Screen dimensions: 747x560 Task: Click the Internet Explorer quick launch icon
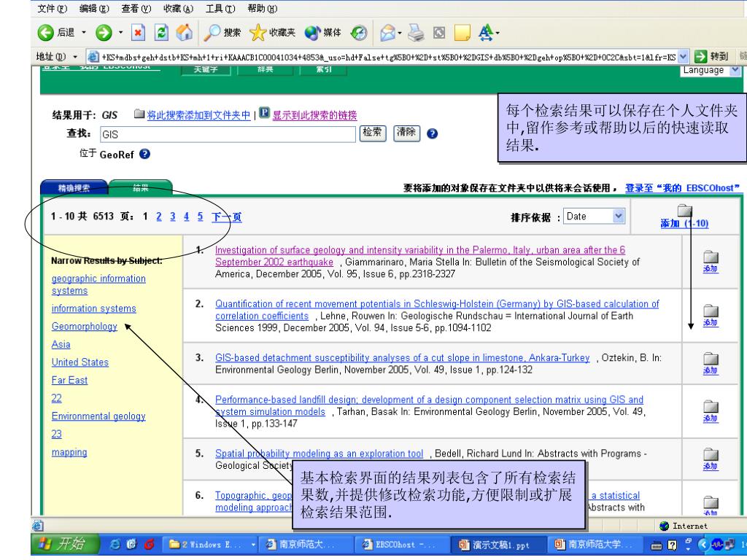pyautogui.click(x=115, y=544)
